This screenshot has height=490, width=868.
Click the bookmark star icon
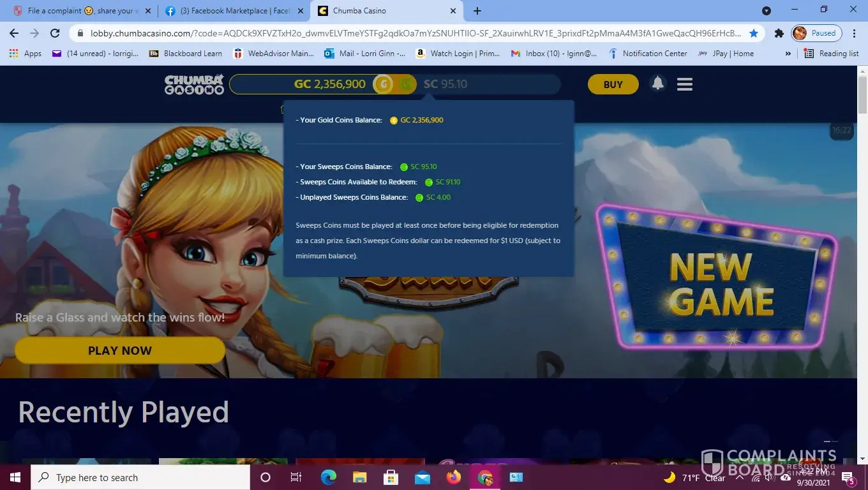click(754, 33)
